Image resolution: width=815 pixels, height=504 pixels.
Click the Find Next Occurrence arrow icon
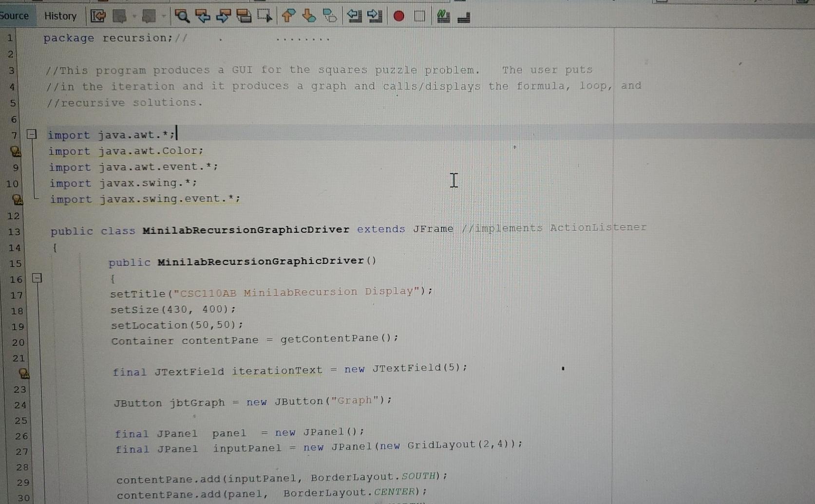pyautogui.click(x=222, y=17)
